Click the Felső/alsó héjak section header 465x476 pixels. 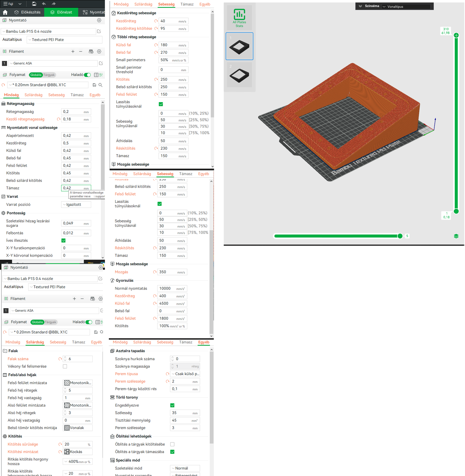pos(22,375)
